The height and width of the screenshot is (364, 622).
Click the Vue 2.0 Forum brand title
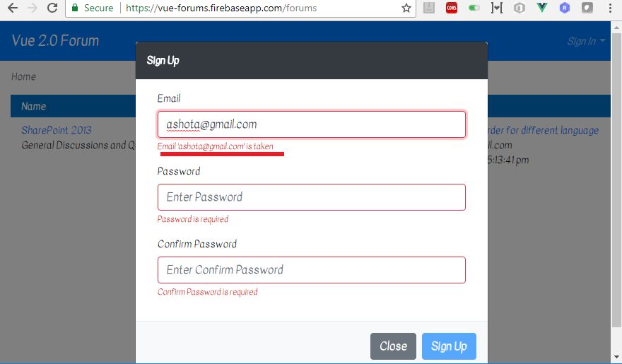pos(55,40)
